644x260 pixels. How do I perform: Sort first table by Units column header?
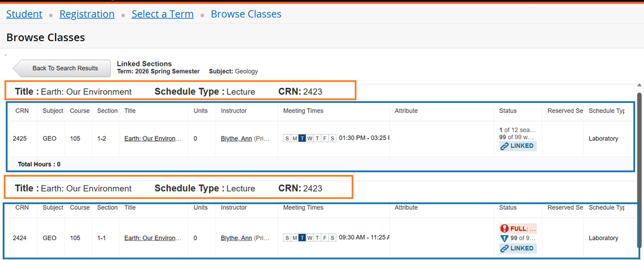coord(201,111)
